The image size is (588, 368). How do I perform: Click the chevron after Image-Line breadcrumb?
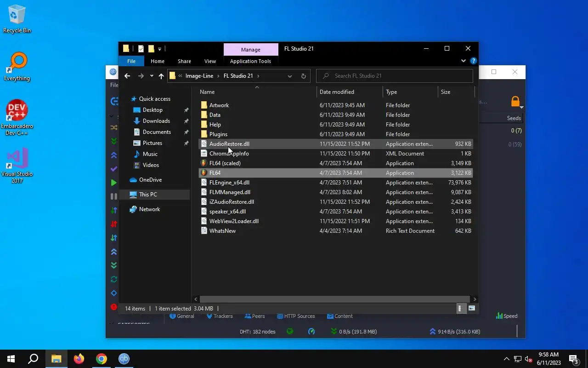coord(218,76)
